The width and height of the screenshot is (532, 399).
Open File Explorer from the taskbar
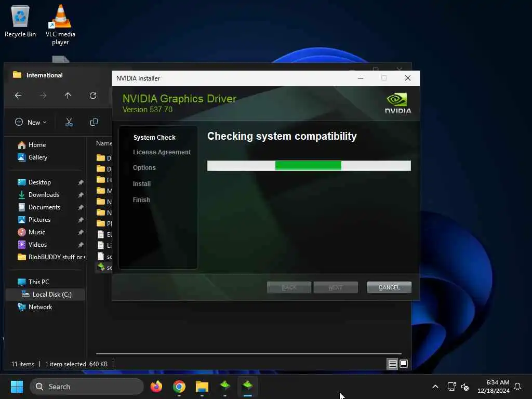(x=202, y=387)
